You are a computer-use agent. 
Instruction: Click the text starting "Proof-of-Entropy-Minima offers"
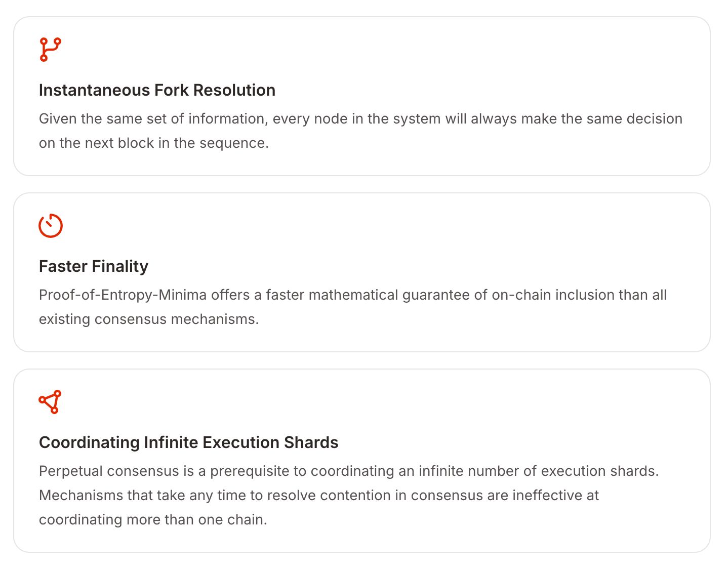click(353, 295)
